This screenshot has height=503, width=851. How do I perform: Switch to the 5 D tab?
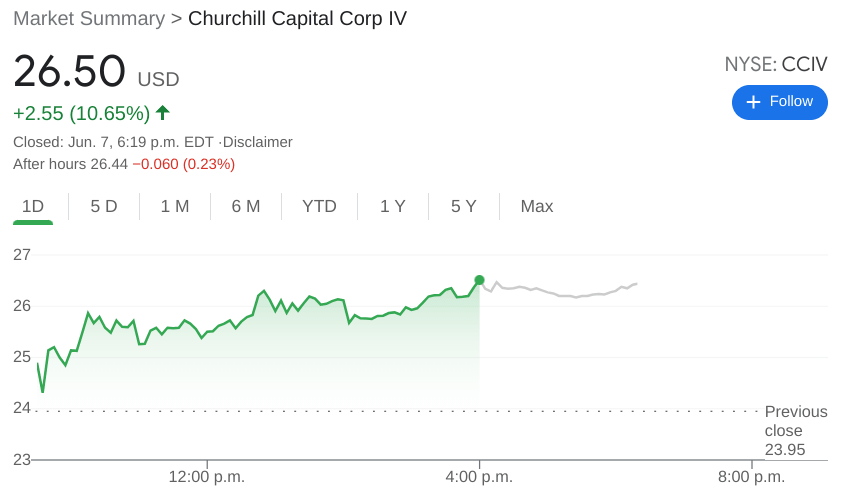(x=104, y=207)
